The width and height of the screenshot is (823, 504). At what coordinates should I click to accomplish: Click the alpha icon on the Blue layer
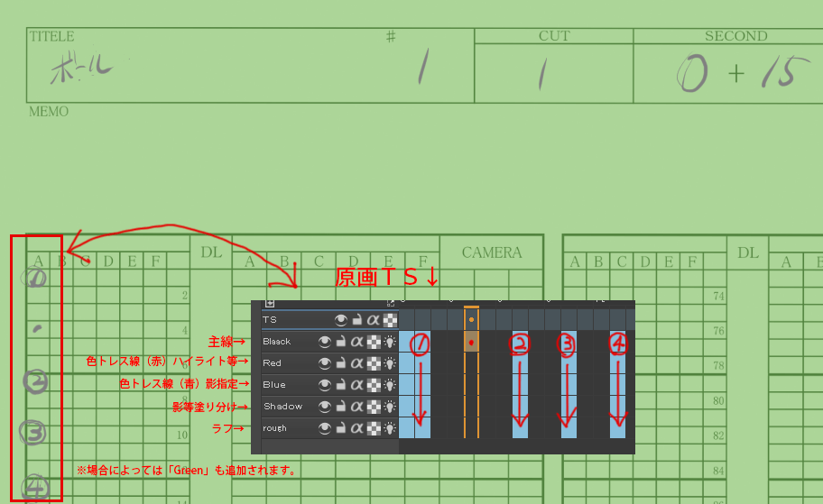(357, 385)
